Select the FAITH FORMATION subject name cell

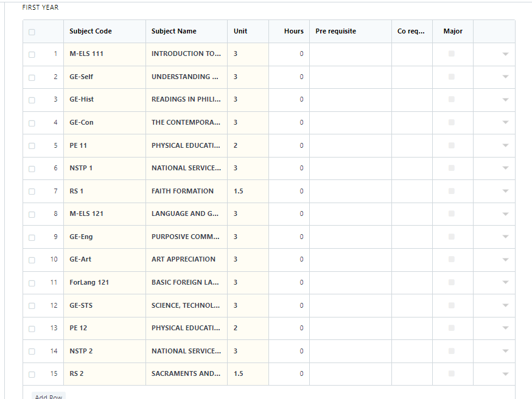(x=186, y=191)
